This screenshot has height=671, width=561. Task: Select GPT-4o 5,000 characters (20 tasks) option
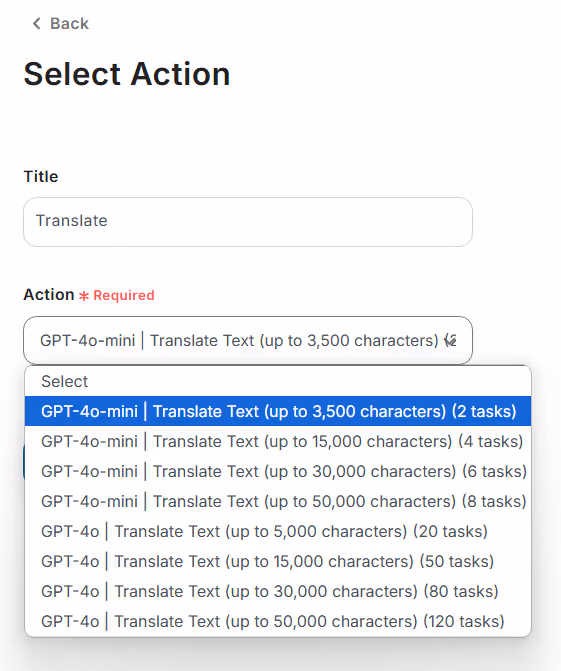278,531
